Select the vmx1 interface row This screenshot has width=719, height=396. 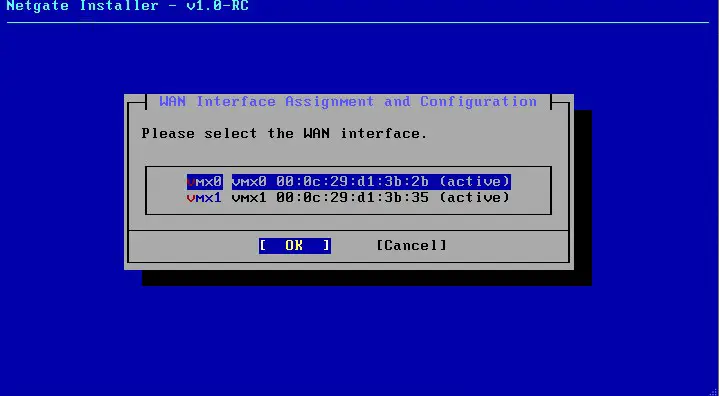click(348, 198)
